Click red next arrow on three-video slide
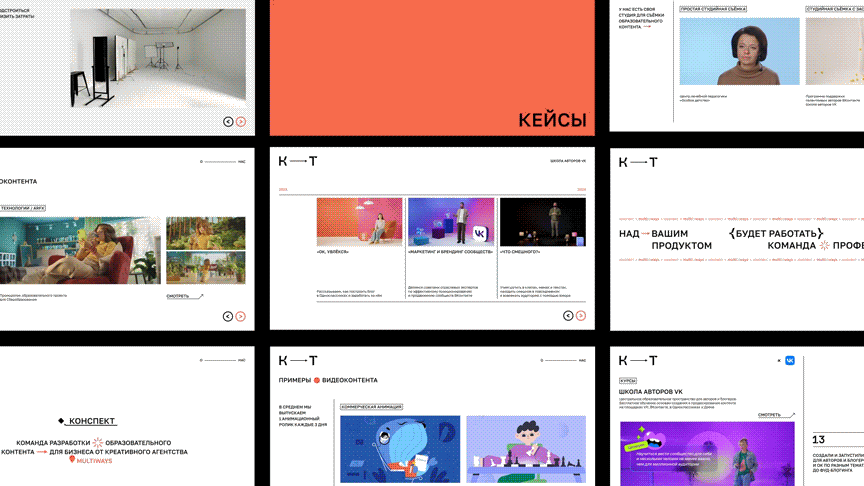 pos(581,316)
